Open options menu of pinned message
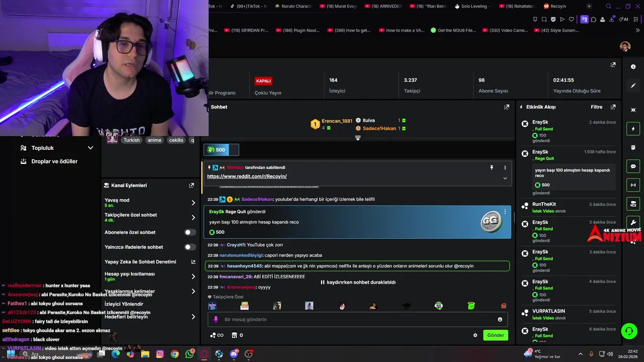 505,167
